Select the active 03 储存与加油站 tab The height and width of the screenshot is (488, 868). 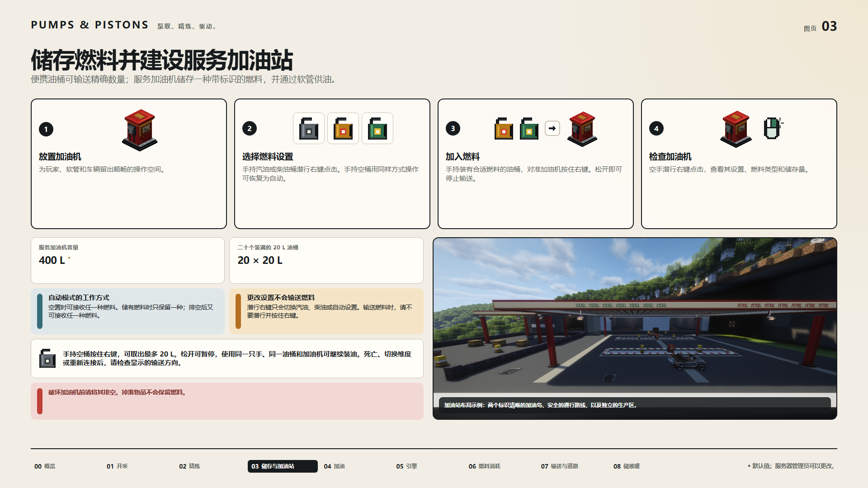[283, 466]
